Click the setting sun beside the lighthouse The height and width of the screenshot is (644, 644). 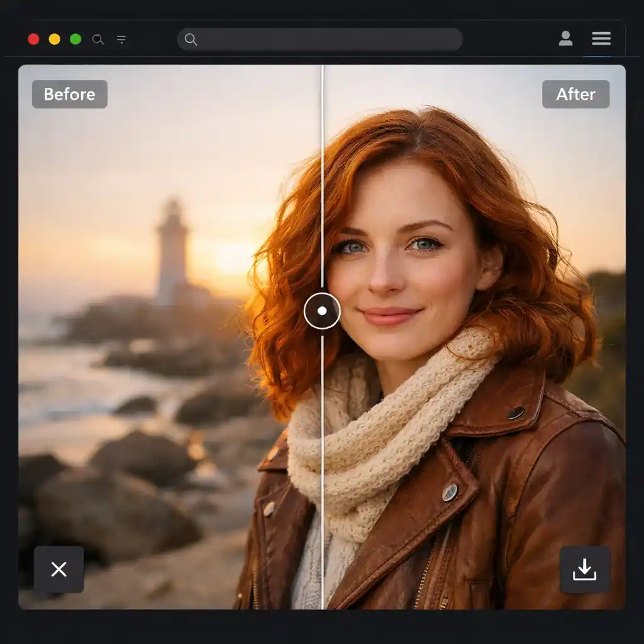pos(235,257)
